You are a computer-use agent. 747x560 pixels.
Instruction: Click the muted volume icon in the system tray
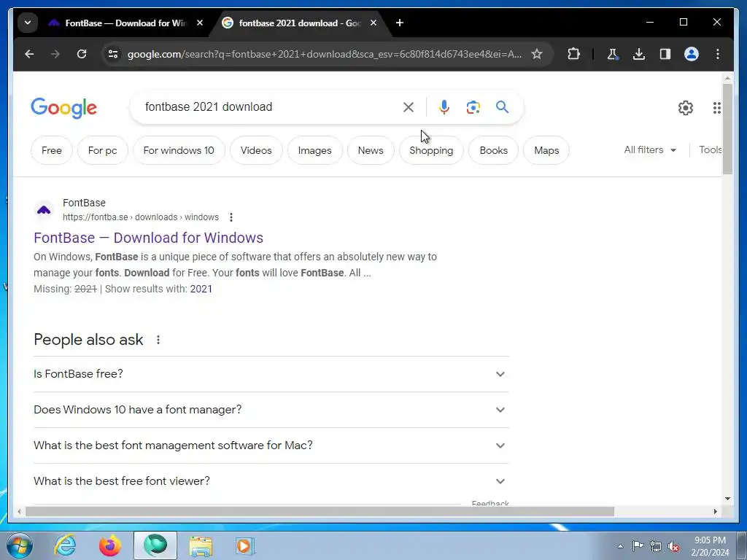coord(673,546)
